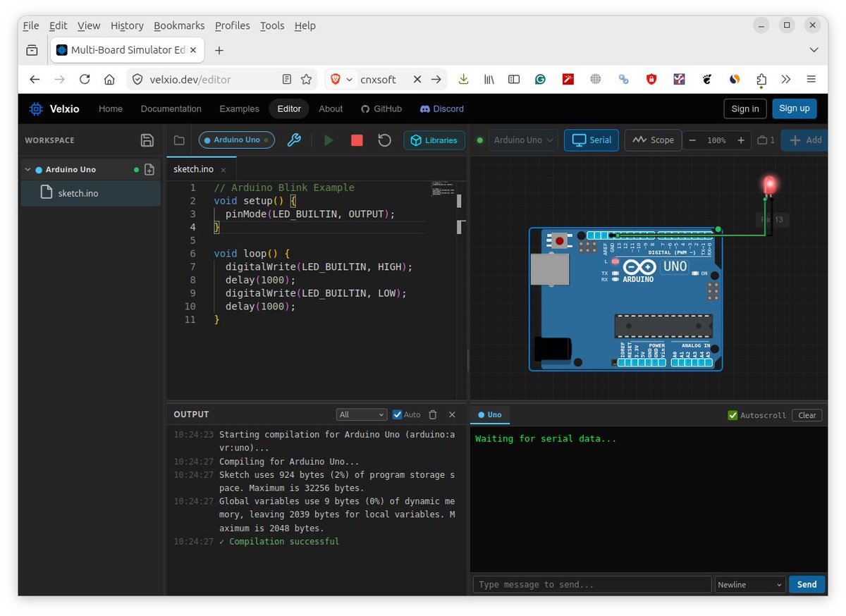Open the Serial monitor
The height and width of the screenshot is (616, 846).
(591, 140)
